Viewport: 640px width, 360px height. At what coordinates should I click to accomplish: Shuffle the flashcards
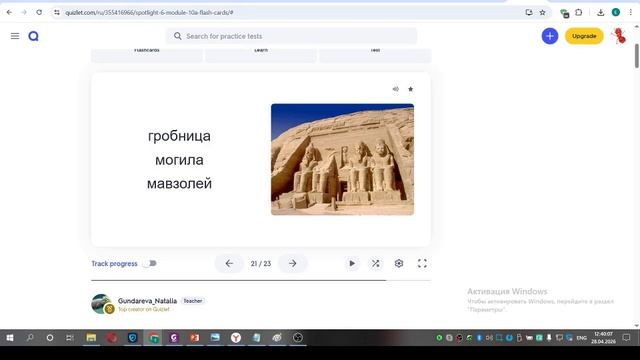(x=376, y=264)
